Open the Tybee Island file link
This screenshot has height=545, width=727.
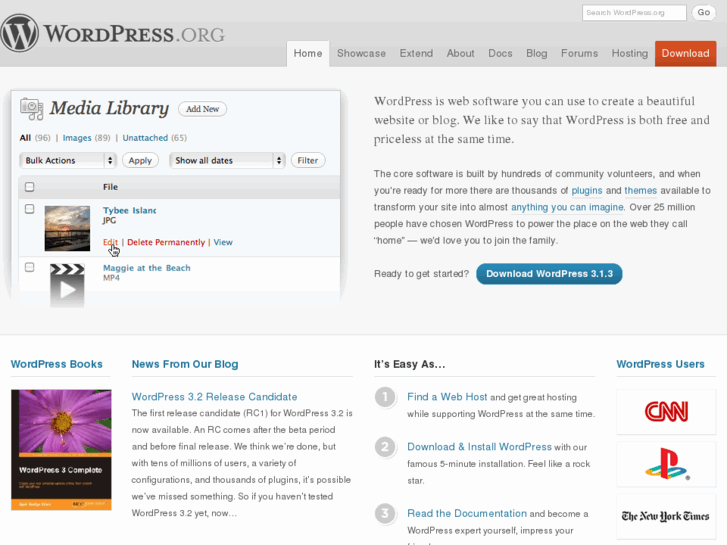129,211
